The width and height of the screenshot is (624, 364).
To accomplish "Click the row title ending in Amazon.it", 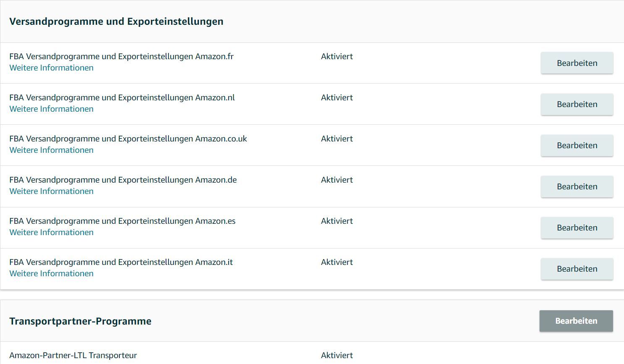I will pyautogui.click(x=121, y=262).
